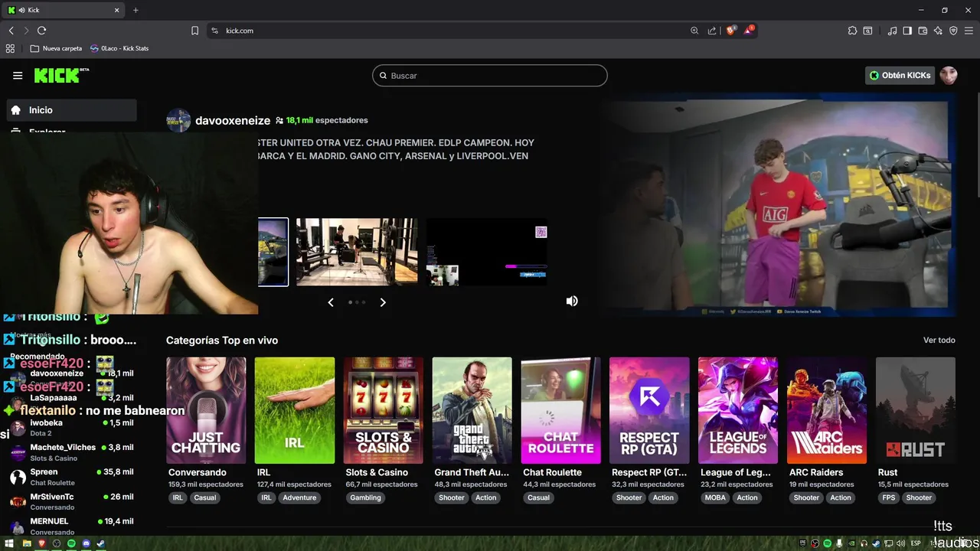The width and height of the screenshot is (980, 551).
Task: Open File Explorer from the taskbar
Action: [x=27, y=543]
